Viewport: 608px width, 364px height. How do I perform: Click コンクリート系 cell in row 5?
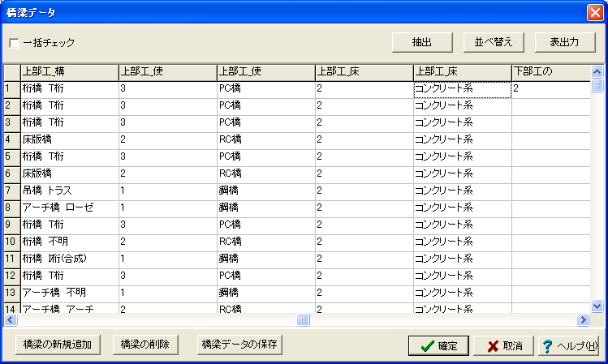tap(463, 157)
